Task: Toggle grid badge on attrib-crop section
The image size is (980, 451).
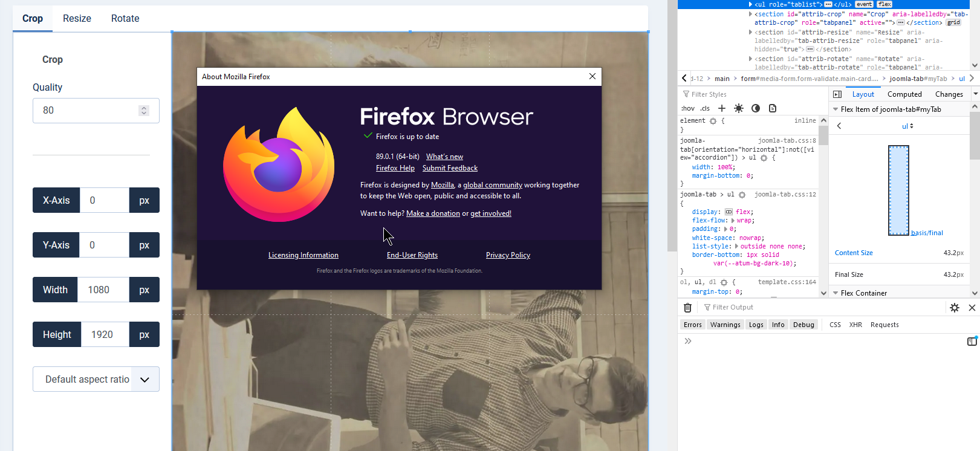Action: (953, 22)
